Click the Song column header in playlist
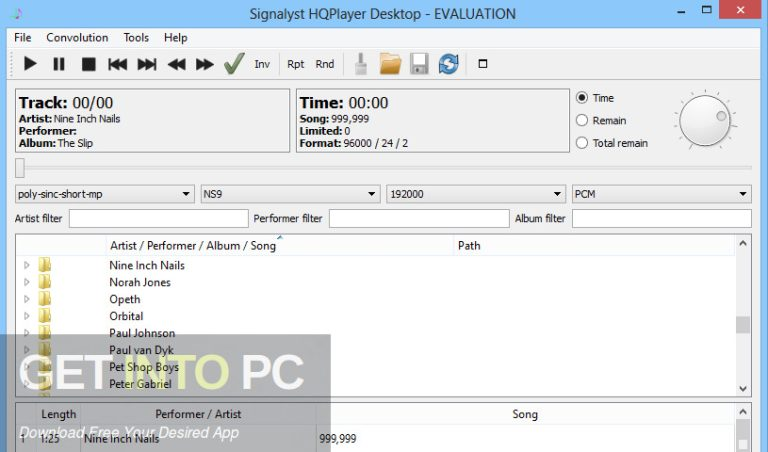The height and width of the screenshot is (452, 768). point(525,414)
